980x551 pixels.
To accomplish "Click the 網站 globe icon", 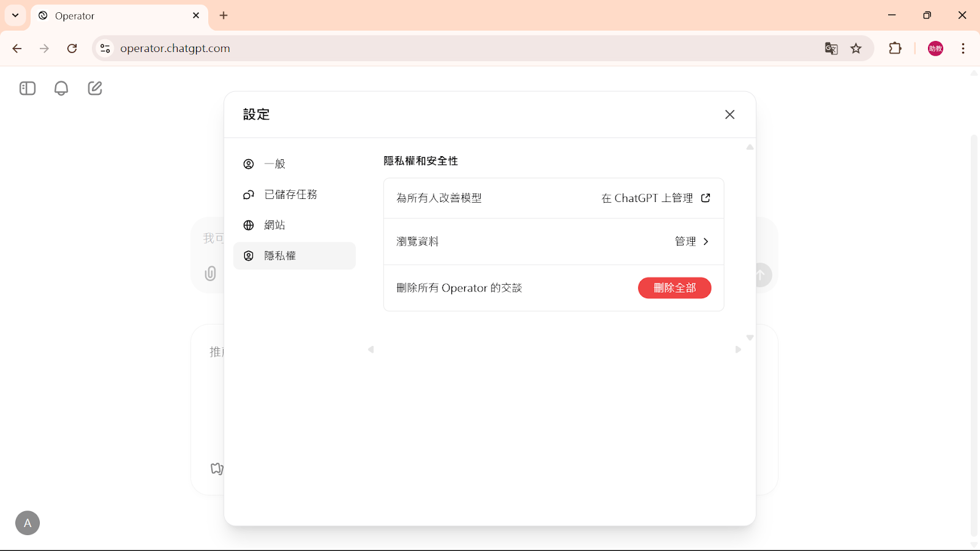I will pos(249,225).
